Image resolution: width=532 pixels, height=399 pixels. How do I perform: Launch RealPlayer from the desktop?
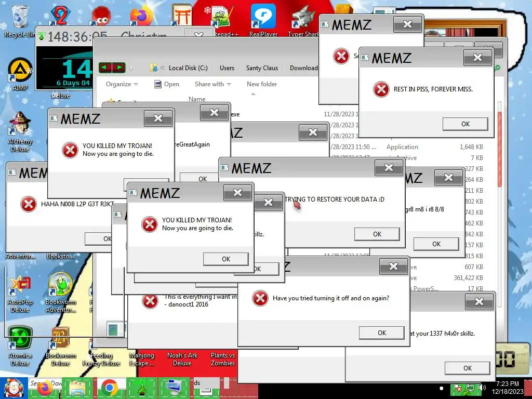point(263,20)
